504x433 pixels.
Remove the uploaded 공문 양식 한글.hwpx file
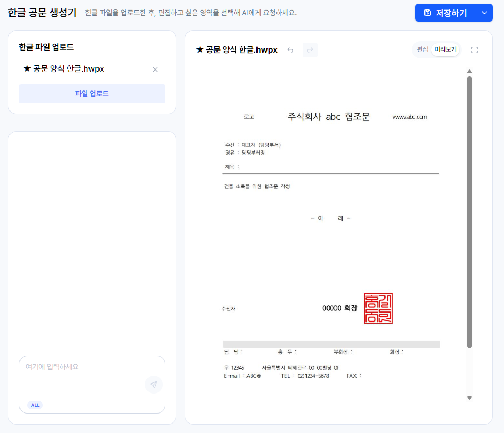pyautogui.click(x=155, y=69)
